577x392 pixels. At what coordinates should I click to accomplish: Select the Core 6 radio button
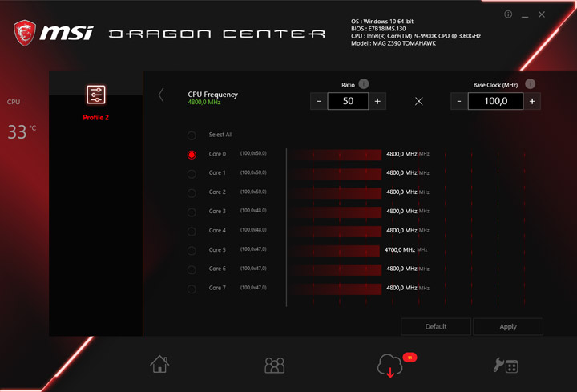click(192, 270)
